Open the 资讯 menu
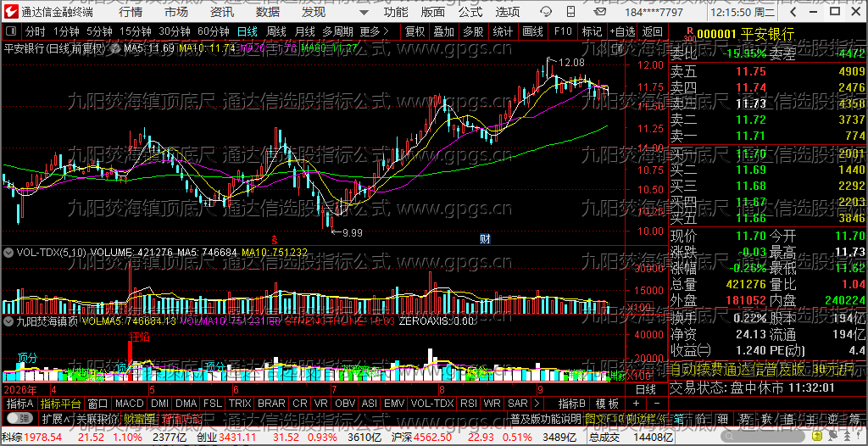This screenshot has height=446, width=868. click(222, 12)
